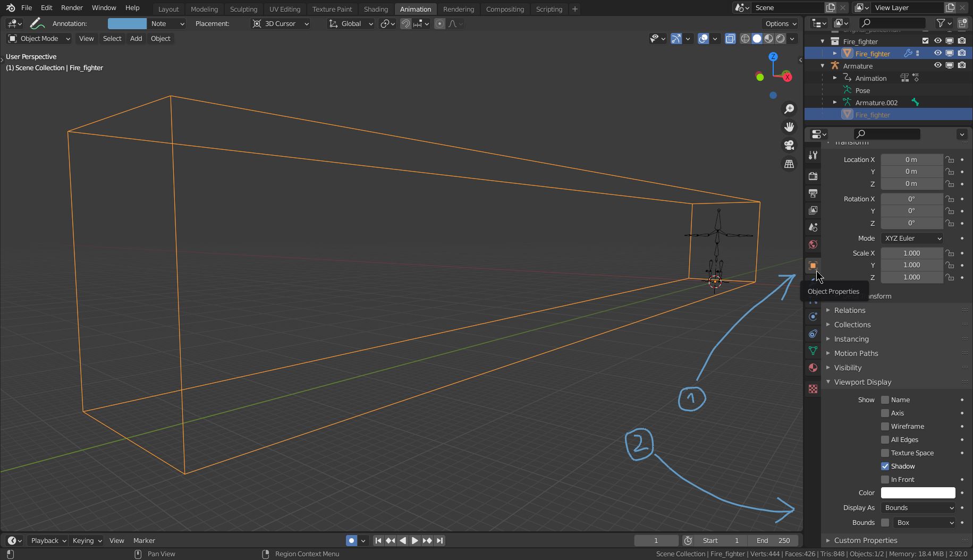Expand the Motion Paths panel
Viewport: 973px width, 560px height.
click(x=856, y=353)
